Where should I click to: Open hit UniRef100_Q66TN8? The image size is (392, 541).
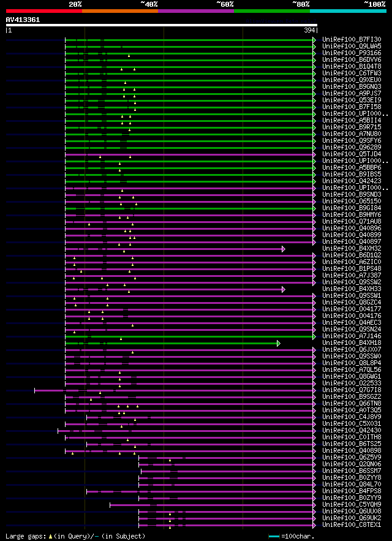[352, 403]
